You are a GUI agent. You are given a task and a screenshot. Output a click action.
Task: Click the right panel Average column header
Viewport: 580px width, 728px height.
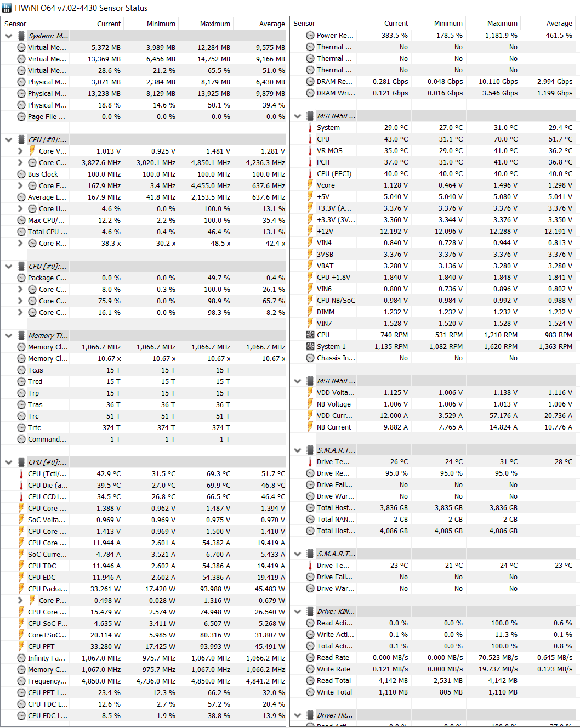point(548,23)
